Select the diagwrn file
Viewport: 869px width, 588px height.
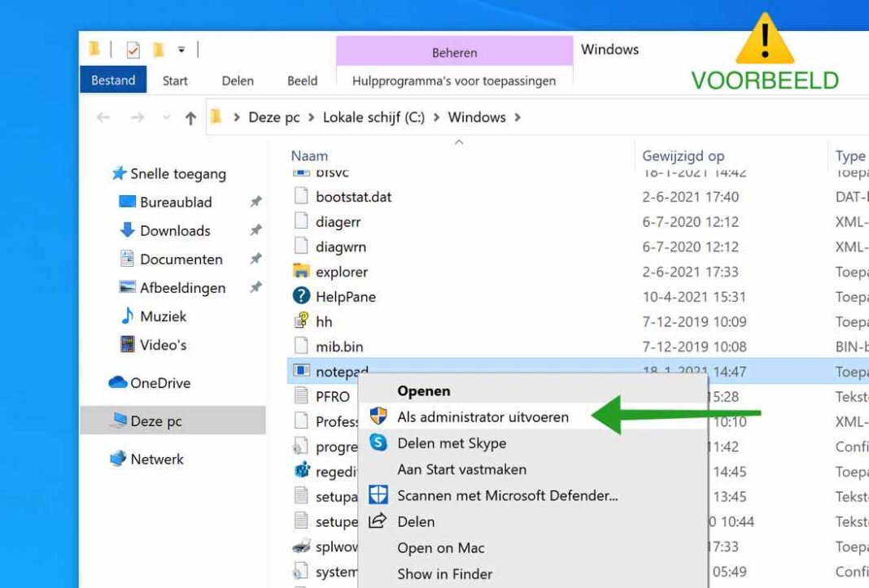point(341,246)
